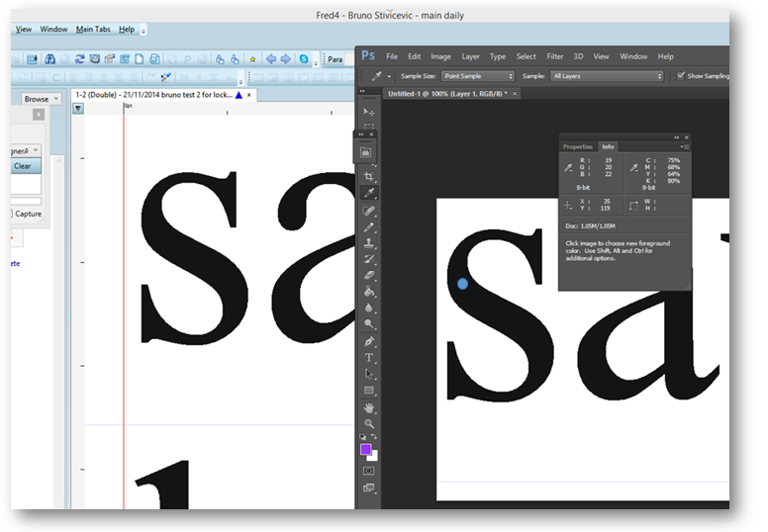768x532 pixels.
Task: Swap foreground and background colors
Action: 374,436
